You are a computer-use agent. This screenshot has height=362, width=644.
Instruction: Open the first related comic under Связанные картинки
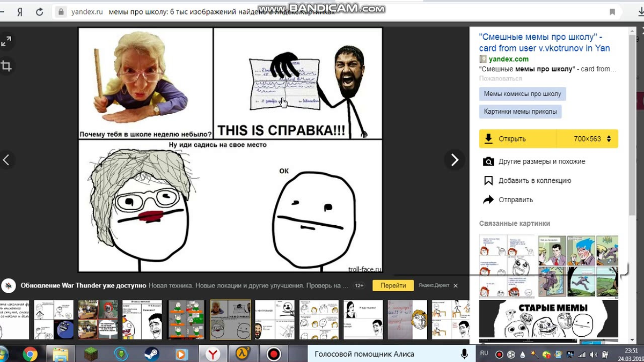click(x=507, y=266)
